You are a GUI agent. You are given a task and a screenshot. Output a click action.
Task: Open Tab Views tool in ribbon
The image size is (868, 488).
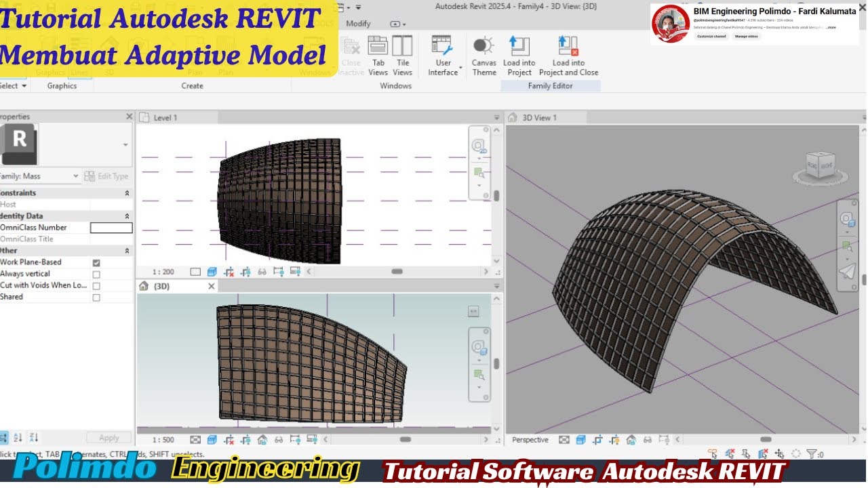[378, 56]
